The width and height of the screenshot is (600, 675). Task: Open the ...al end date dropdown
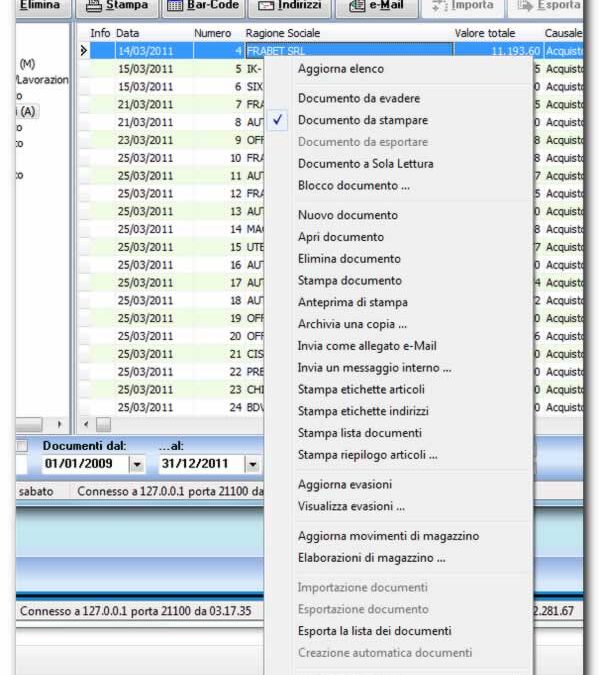click(252, 464)
